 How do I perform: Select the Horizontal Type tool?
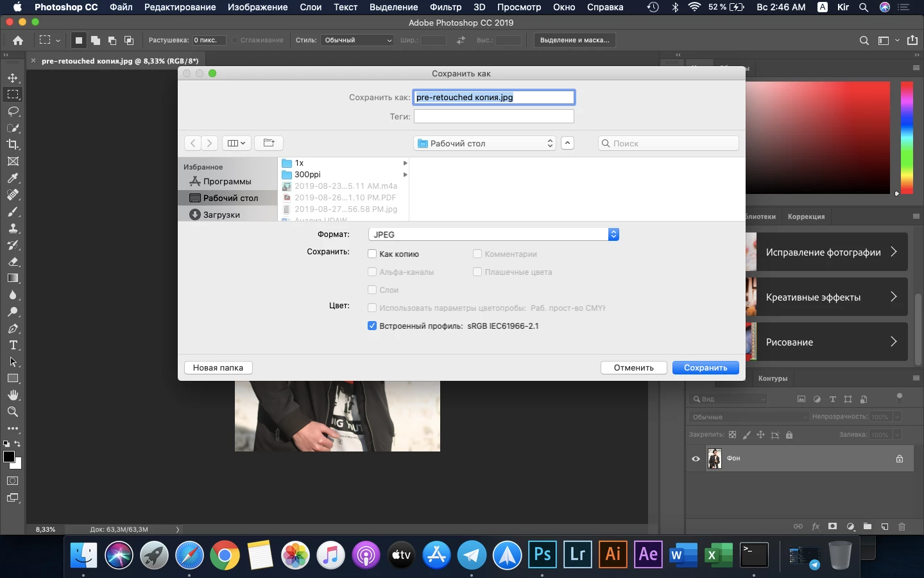coord(13,345)
